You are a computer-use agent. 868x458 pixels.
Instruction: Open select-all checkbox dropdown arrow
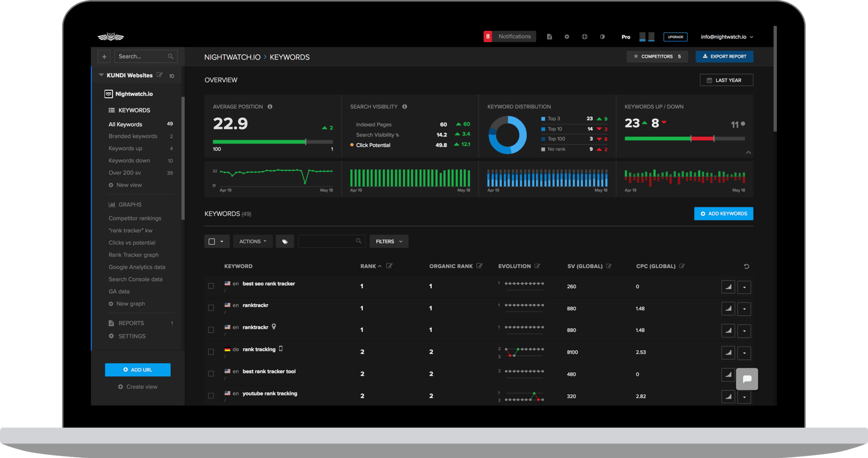222,241
